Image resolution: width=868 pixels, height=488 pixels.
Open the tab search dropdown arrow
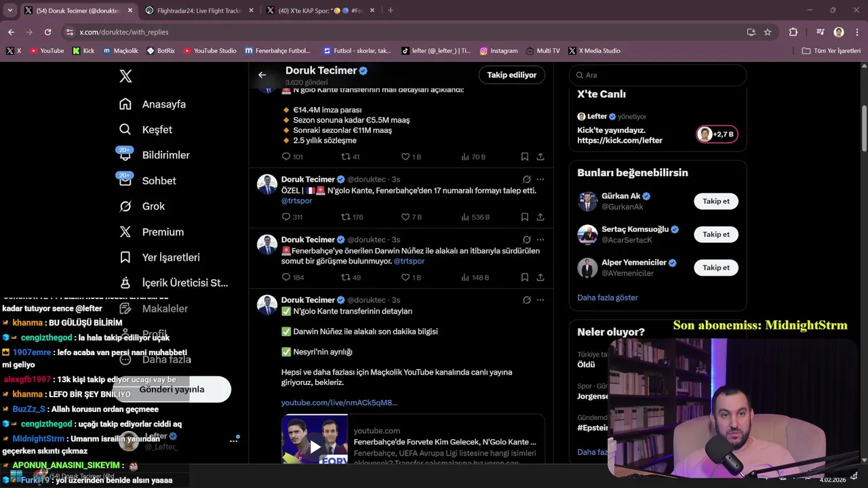pos(9,10)
